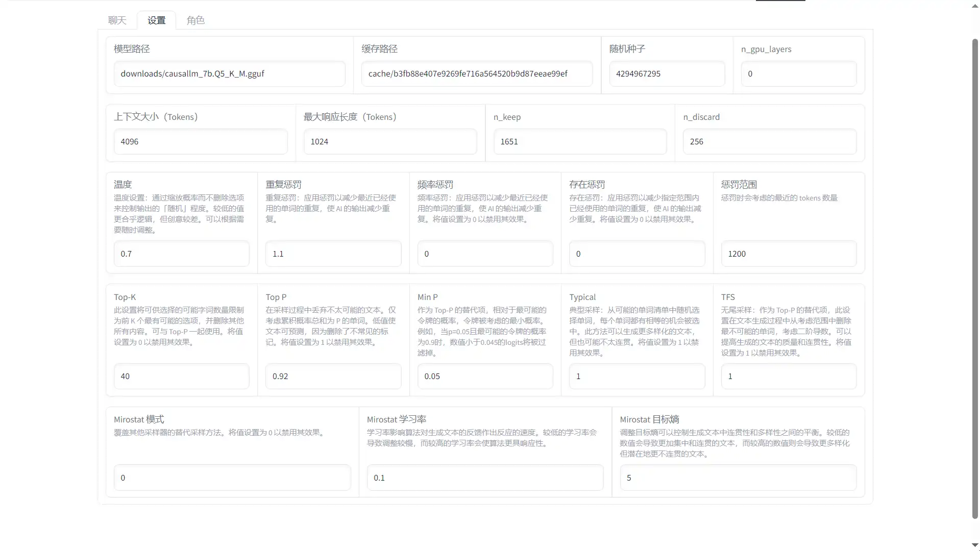Click the n_gpu_layers input box
980x551 pixels.
point(798,74)
